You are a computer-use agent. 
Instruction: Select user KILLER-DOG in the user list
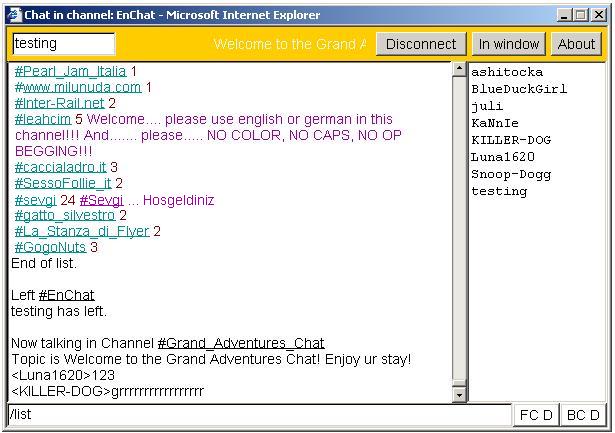[x=511, y=140]
